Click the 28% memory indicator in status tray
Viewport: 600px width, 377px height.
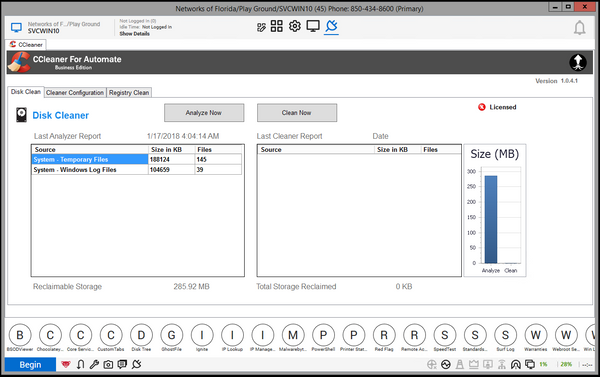[x=566, y=364]
